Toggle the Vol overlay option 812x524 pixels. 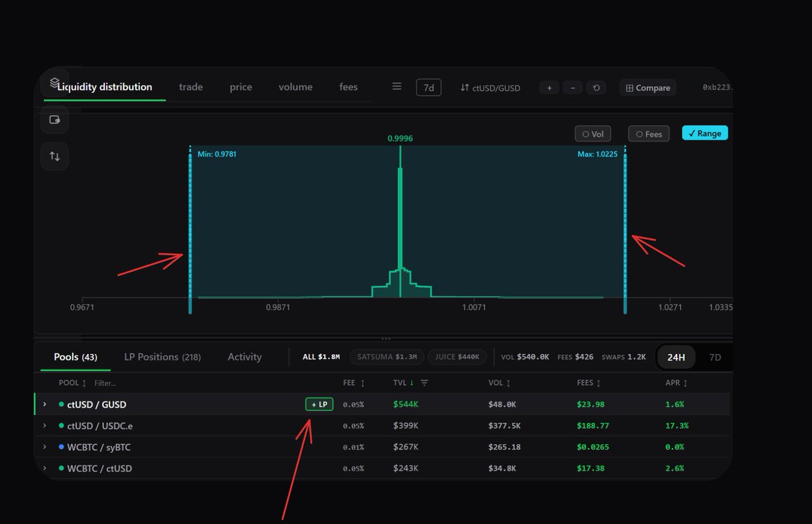(x=593, y=134)
